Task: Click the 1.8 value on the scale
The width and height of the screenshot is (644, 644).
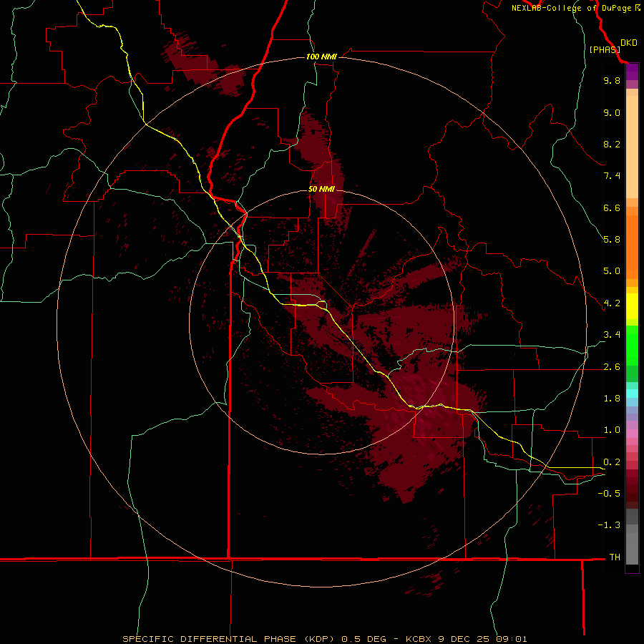Action: (612, 399)
